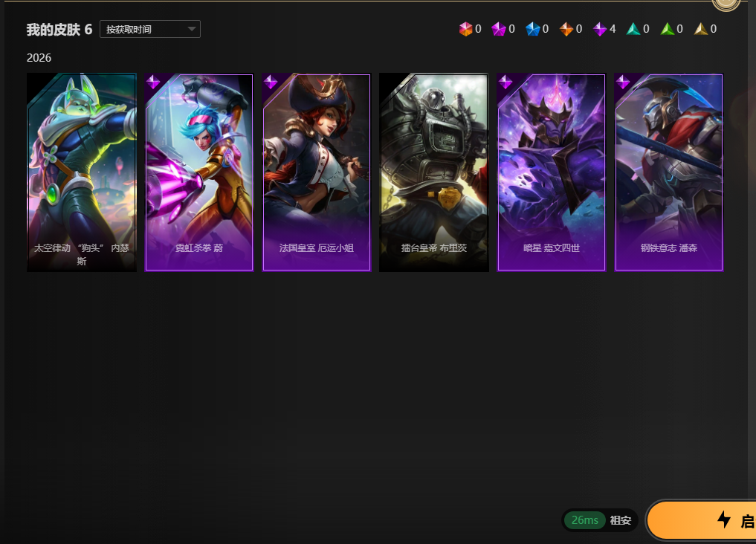Click the dropdown arrow beside 按获取时间
The width and height of the screenshot is (756, 544).
(x=192, y=30)
